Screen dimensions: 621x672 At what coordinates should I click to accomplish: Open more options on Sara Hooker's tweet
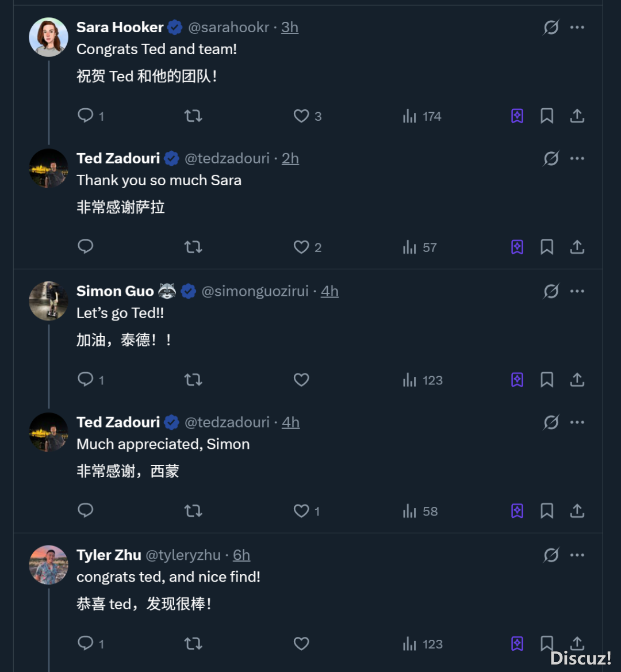pyautogui.click(x=577, y=27)
